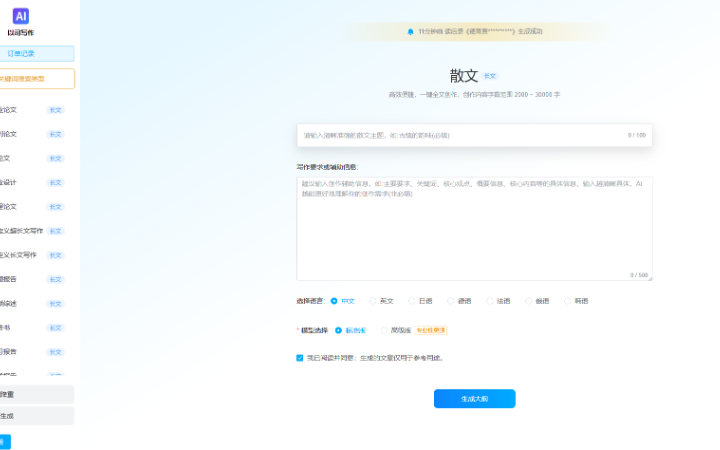Select 法语 language radio button
The image size is (720, 450).
pos(489,301)
